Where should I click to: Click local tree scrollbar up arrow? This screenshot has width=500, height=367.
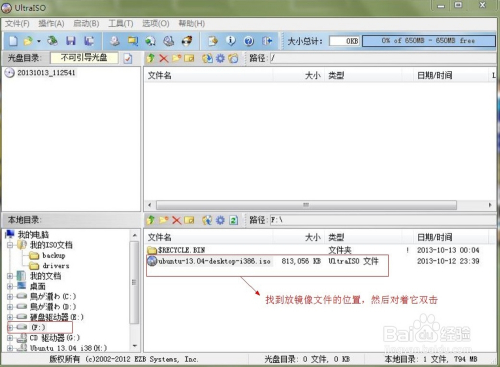point(134,235)
